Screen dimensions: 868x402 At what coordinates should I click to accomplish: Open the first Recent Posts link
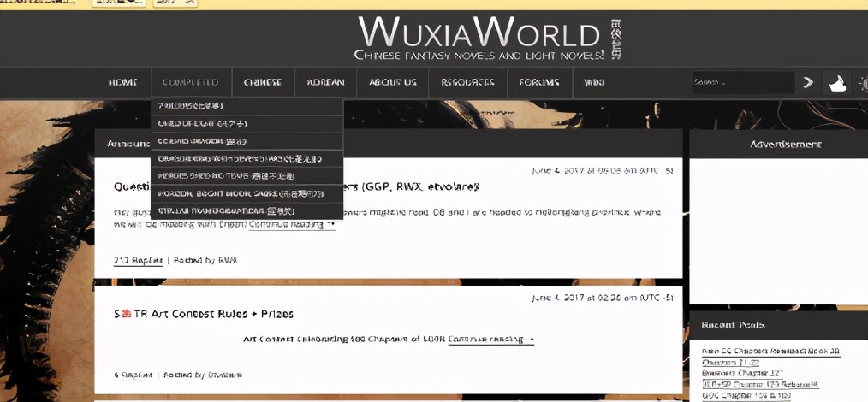[x=770, y=352]
